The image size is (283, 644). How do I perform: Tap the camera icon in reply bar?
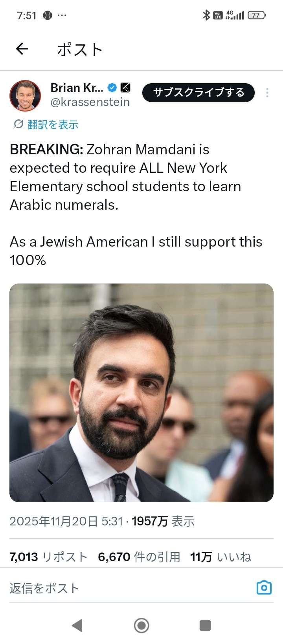264,587
